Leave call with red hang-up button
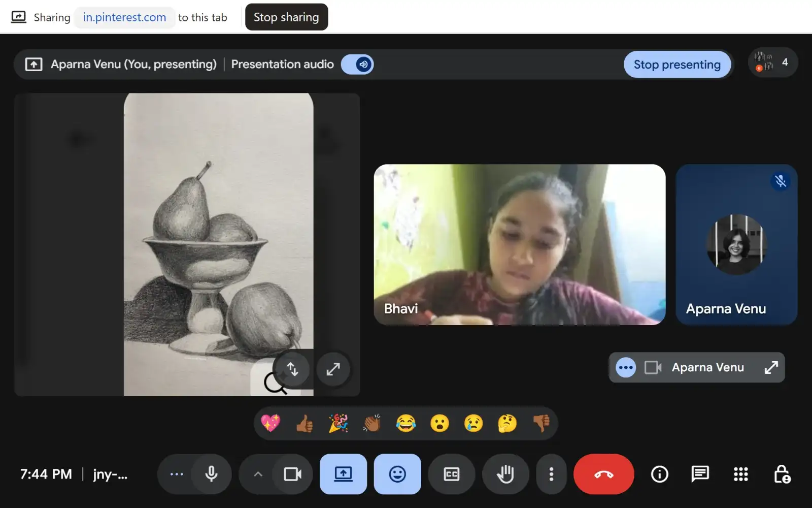Viewport: 812px width, 508px height. [603, 474]
